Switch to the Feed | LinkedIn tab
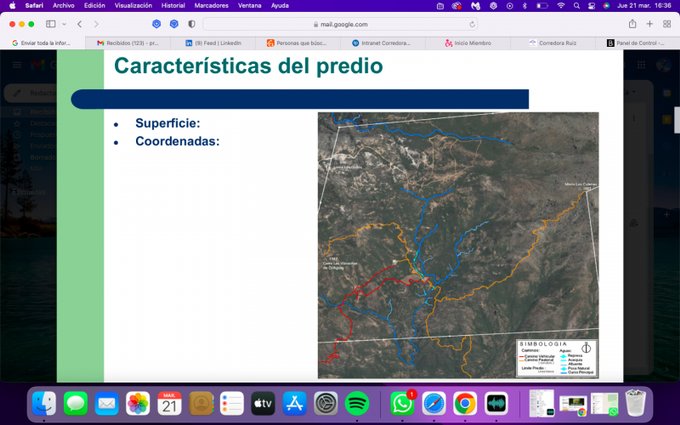Image resolution: width=680 pixels, height=425 pixels. click(x=213, y=43)
